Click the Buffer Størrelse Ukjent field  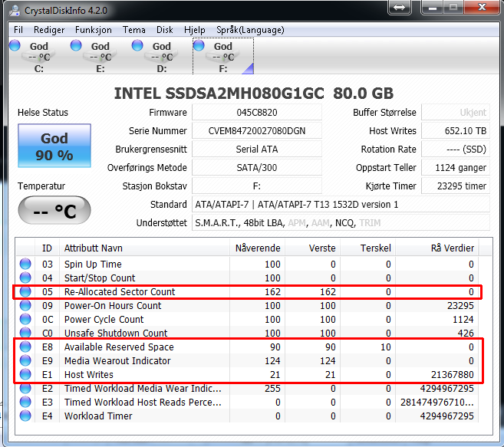(x=456, y=113)
